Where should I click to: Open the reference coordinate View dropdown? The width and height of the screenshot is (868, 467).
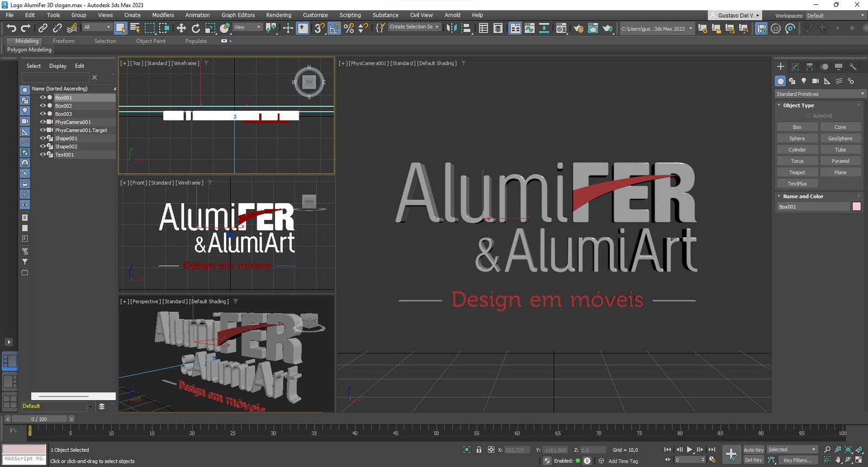[x=247, y=27]
